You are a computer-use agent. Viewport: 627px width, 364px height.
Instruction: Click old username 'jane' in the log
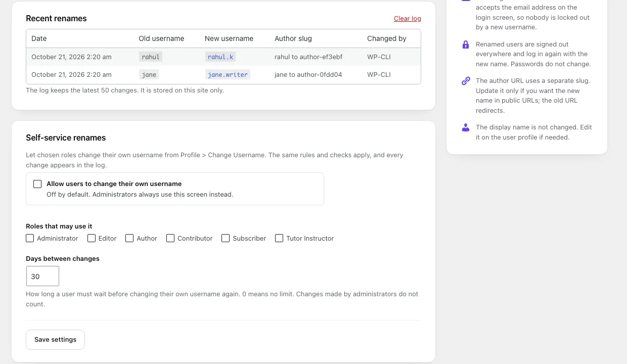(x=149, y=75)
